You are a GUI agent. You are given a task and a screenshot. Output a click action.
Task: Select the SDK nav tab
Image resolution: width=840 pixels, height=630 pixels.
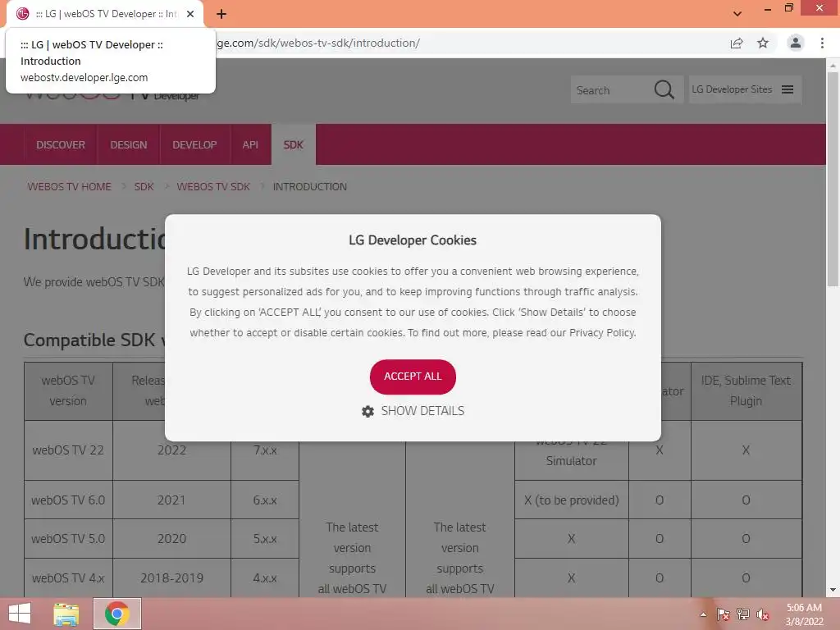pos(294,144)
